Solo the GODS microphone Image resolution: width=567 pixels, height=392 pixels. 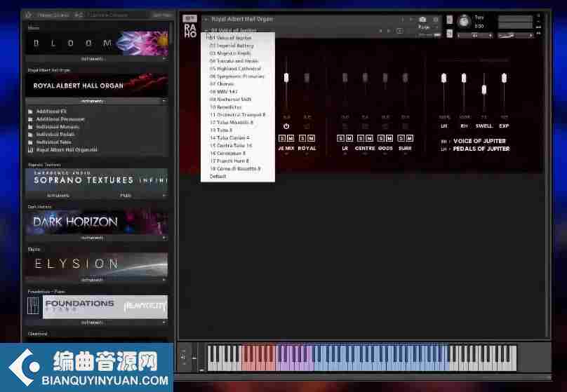point(381,138)
